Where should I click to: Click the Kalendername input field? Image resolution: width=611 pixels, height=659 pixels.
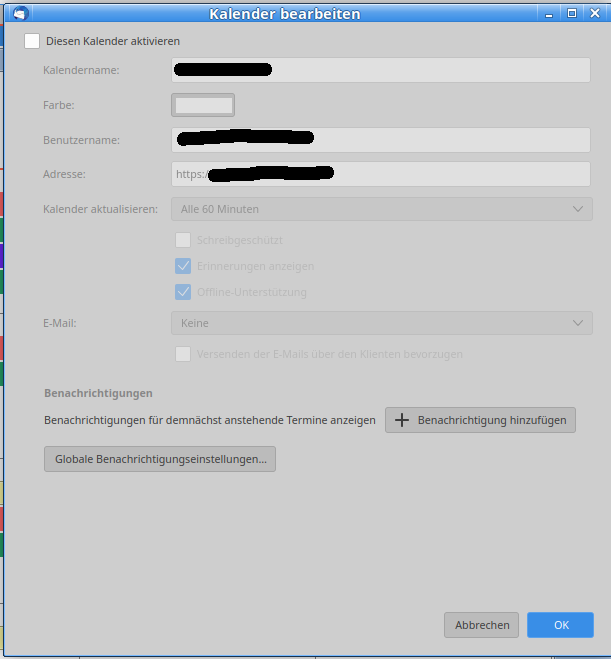tap(381, 70)
